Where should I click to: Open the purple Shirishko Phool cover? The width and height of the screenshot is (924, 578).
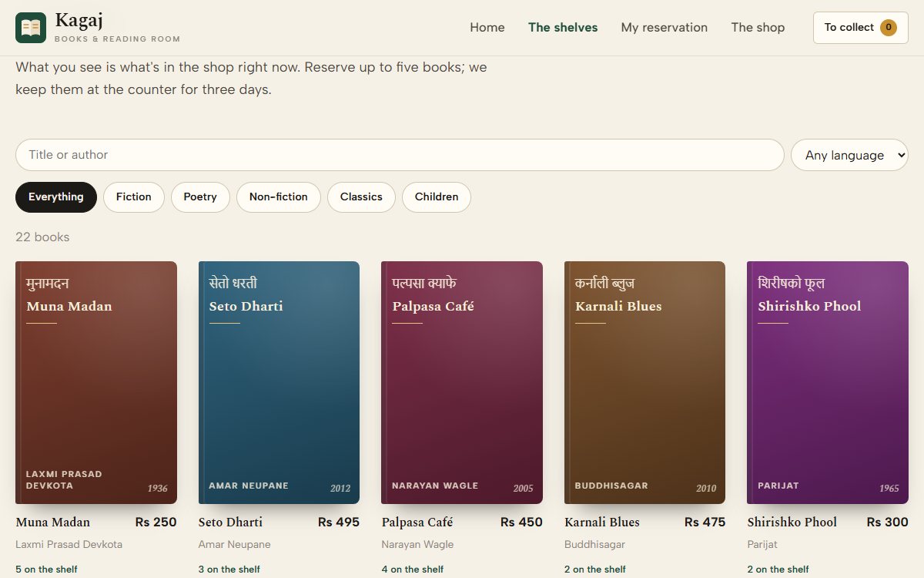[828, 382]
